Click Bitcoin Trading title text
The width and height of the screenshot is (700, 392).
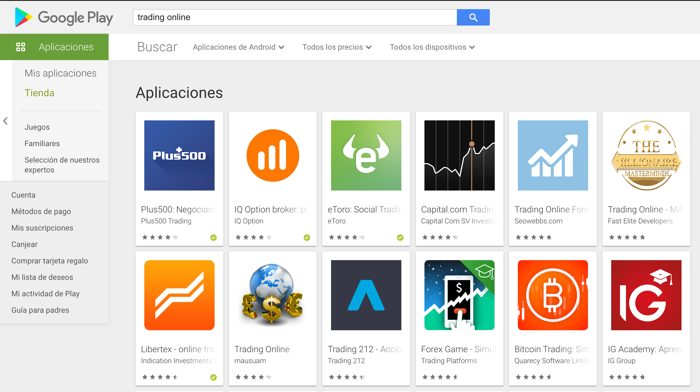coord(553,349)
